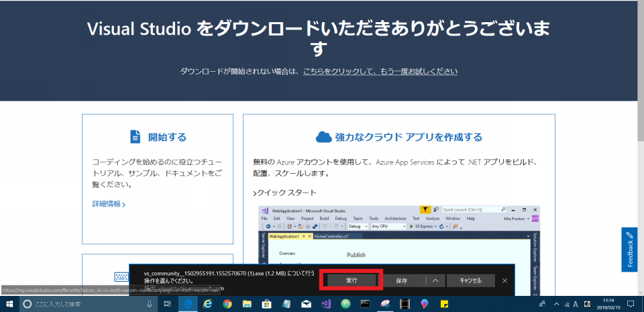Screen dimensions: 644x312
Task: Open the Mail app from taskbar
Action: [306, 304]
